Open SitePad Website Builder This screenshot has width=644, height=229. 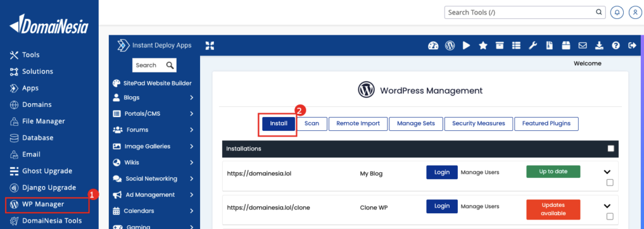click(x=152, y=83)
